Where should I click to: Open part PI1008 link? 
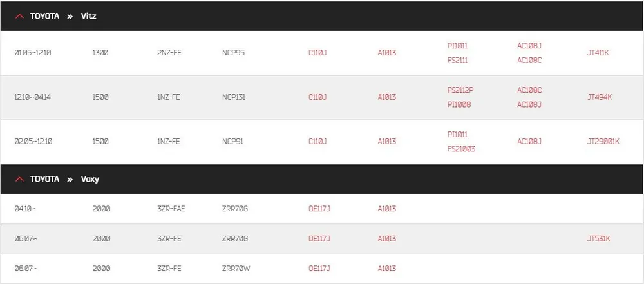click(x=459, y=104)
